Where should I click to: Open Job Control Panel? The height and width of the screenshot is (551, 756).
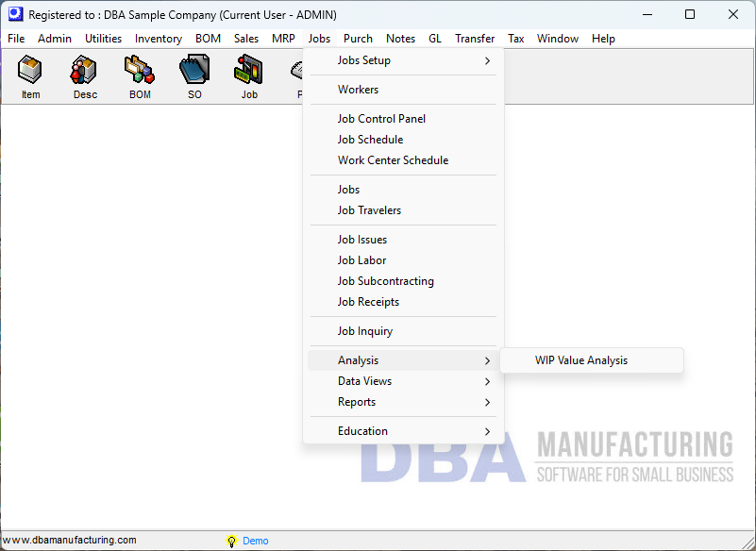coord(404,119)
